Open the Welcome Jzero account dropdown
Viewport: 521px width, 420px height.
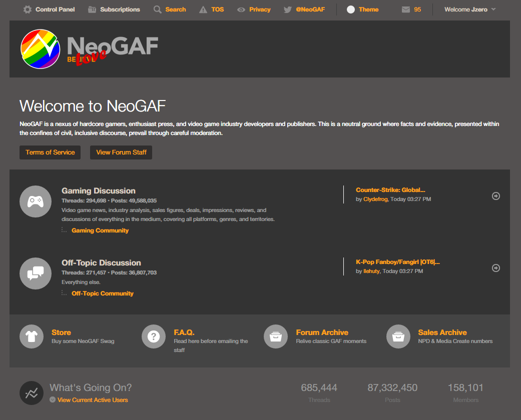(x=467, y=9)
